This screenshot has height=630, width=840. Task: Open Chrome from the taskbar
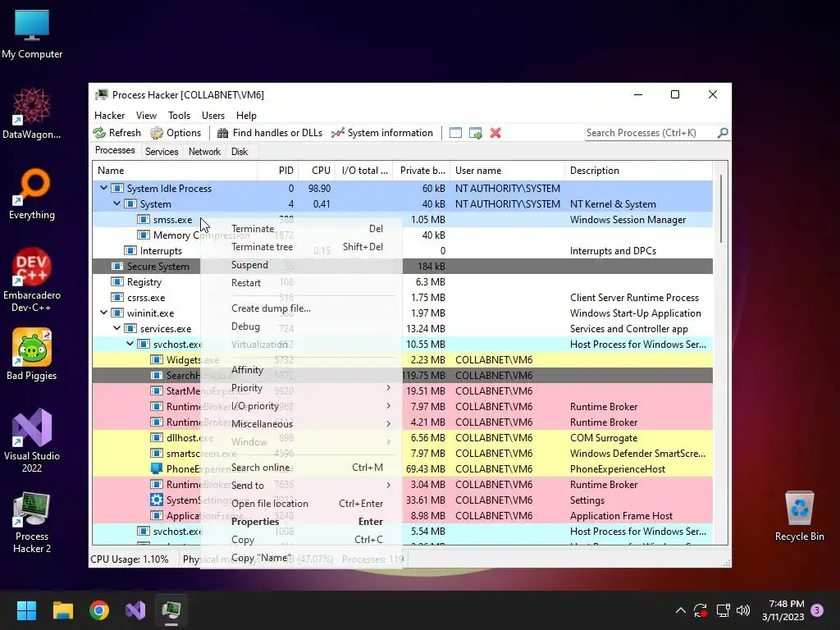99,610
